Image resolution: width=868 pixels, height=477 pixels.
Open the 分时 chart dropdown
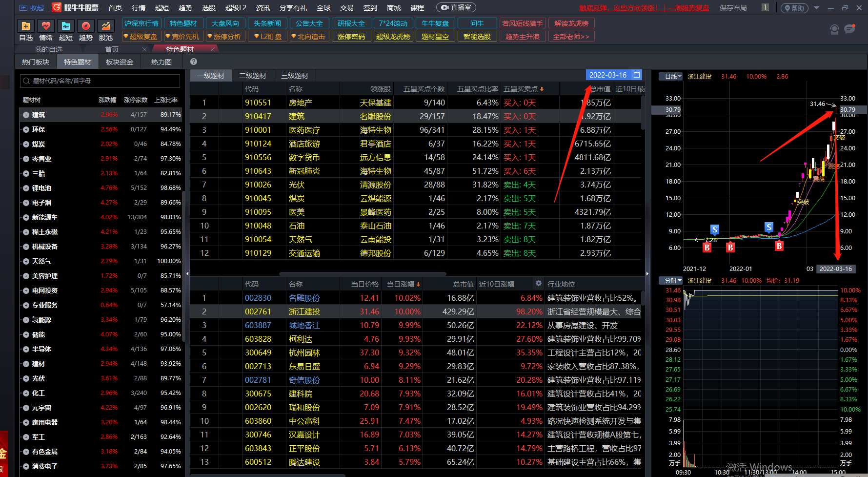pyautogui.click(x=671, y=280)
